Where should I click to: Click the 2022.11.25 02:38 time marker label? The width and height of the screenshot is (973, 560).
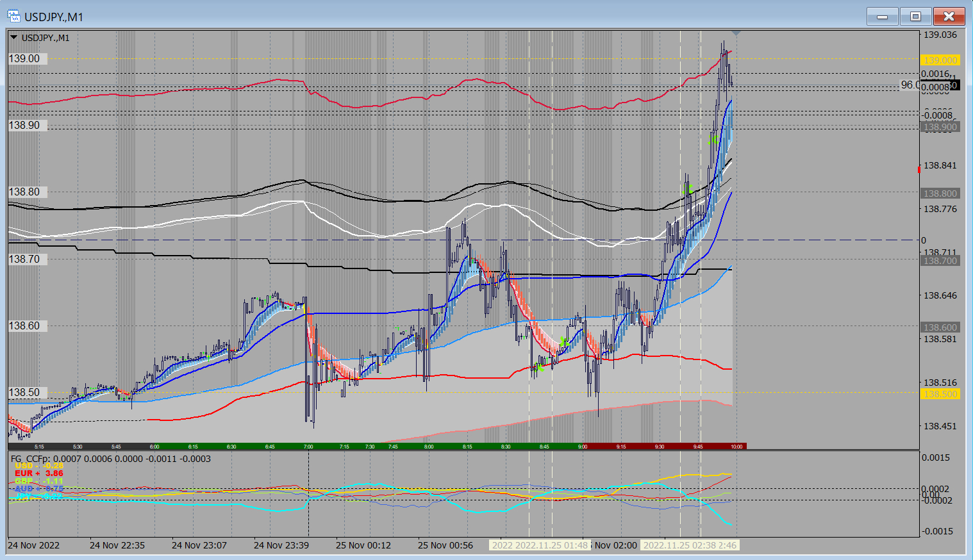690,545
